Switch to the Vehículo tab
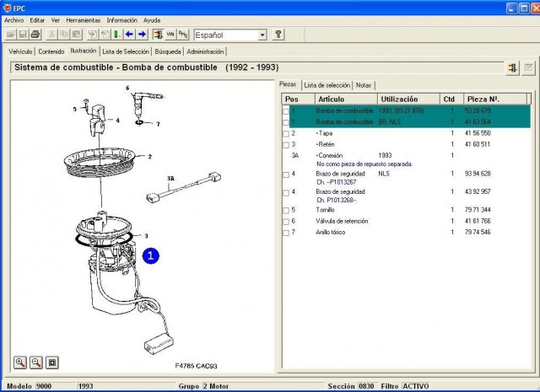Viewport: 540px width, 392px height. [x=20, y=51]
